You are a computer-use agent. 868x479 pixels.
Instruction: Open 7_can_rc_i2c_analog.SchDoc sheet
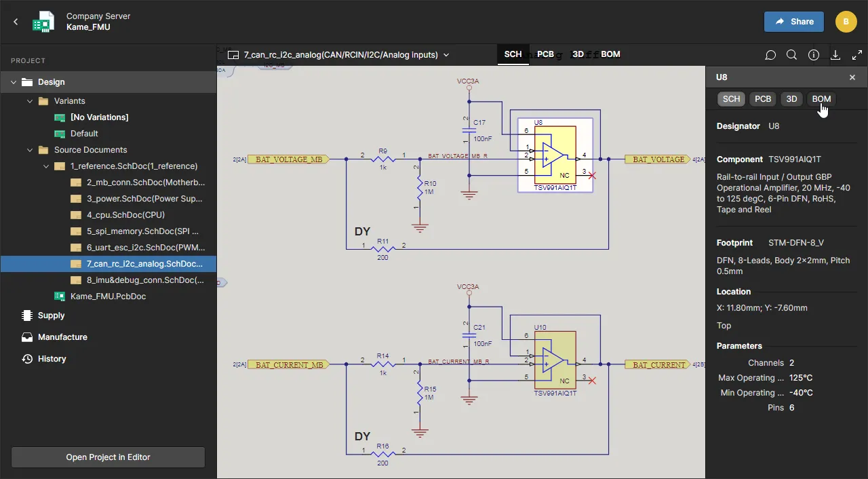coord(108,264)
